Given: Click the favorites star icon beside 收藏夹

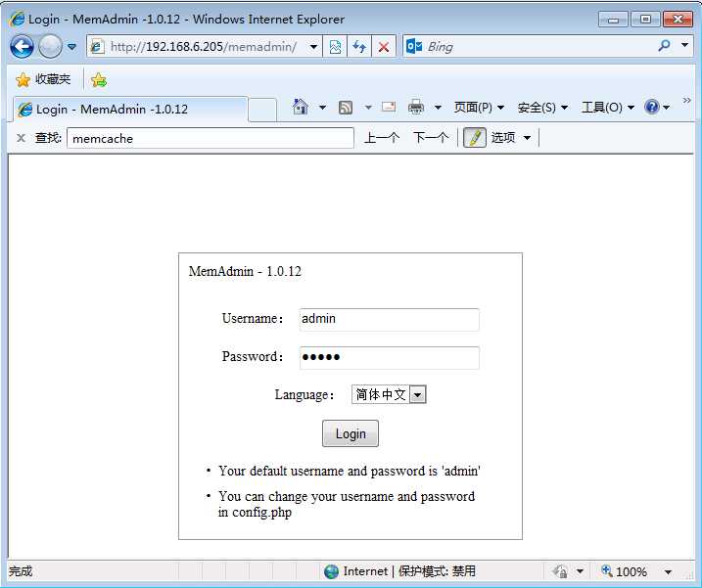Looking at the screenshot, I should pyautogui.click(x=23, y=79).
